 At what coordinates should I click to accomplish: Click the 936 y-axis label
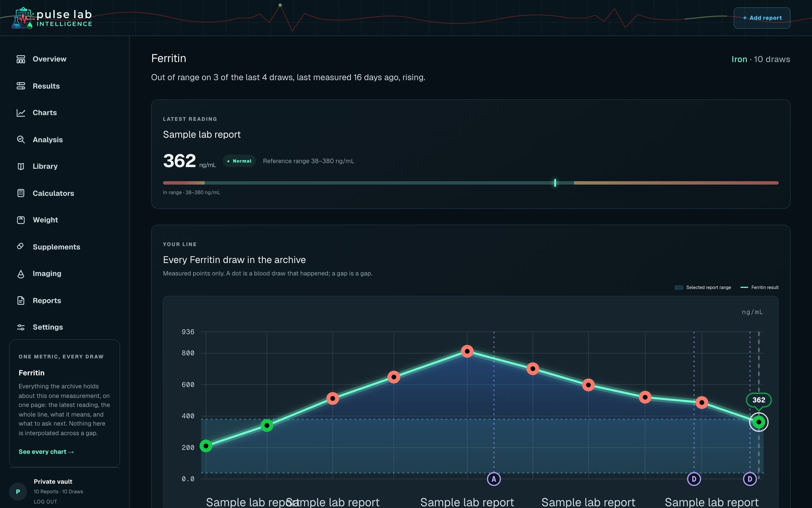(x=188, y=332)
